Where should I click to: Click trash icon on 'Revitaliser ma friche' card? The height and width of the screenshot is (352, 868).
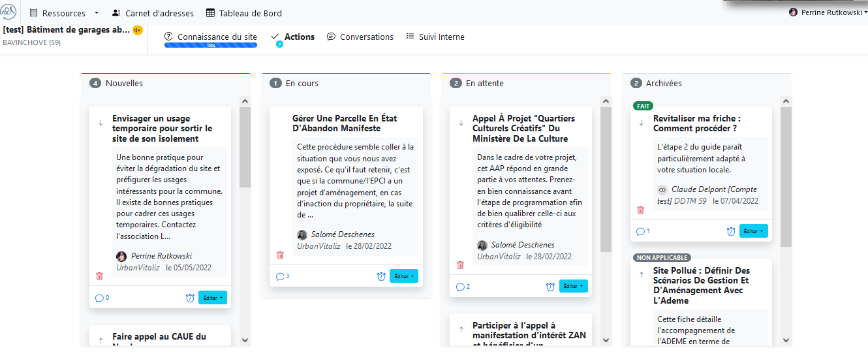click(640, 210)
